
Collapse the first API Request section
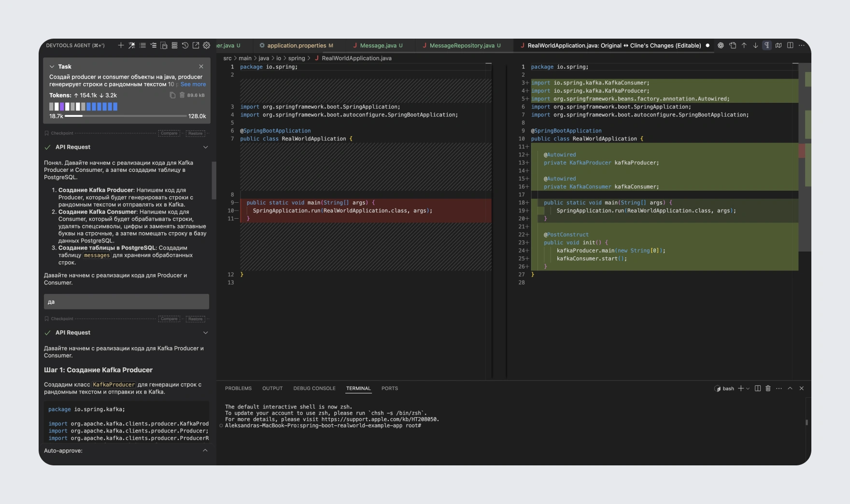[206, 147]
